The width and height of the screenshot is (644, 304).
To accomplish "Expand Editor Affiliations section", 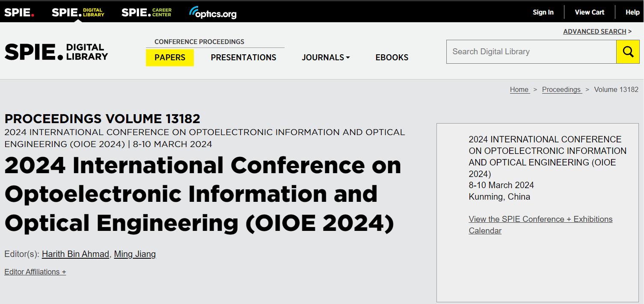I will click(35, 272).
